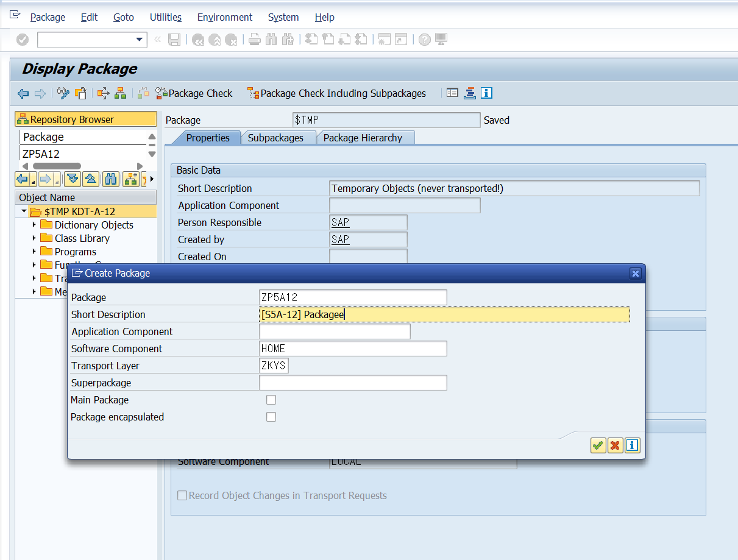Viewport: 738px width, 560px height.
Task: Click the Application Component field in the dialog
Action: pyautogui.click(x=335, y=331)
